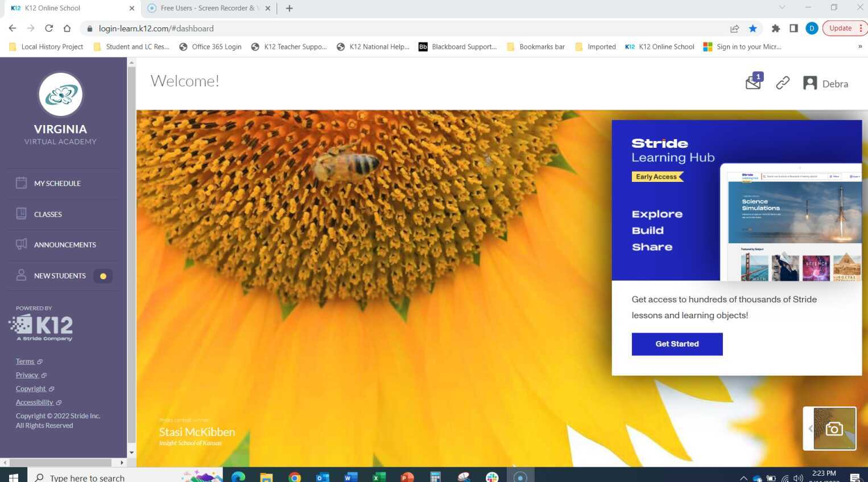The width and height of the screenshot is (868, 482).
Task: Open Calculator from the taskbar
Action: coord(436,476)
